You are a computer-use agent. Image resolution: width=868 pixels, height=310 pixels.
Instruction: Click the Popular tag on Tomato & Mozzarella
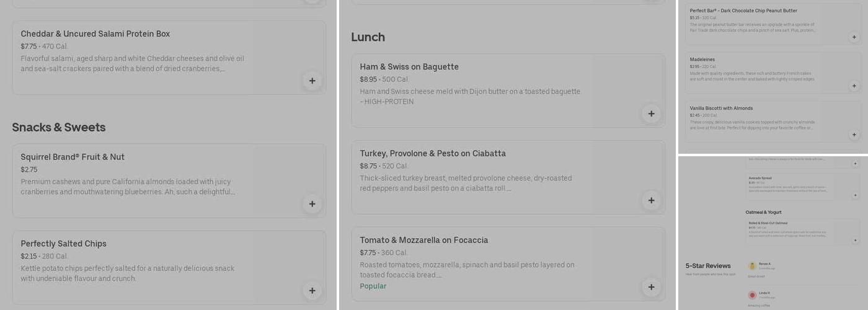click(x=373, y=286)
